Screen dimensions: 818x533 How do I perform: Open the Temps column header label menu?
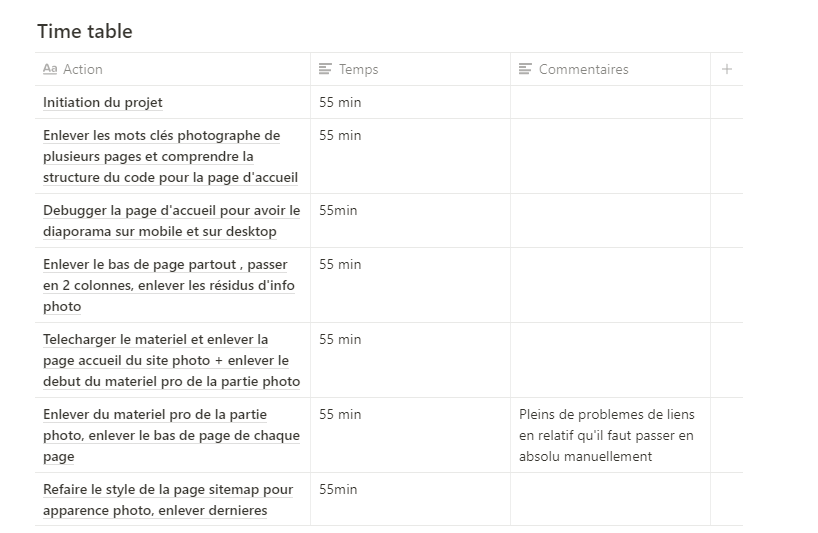click(358, 70)
